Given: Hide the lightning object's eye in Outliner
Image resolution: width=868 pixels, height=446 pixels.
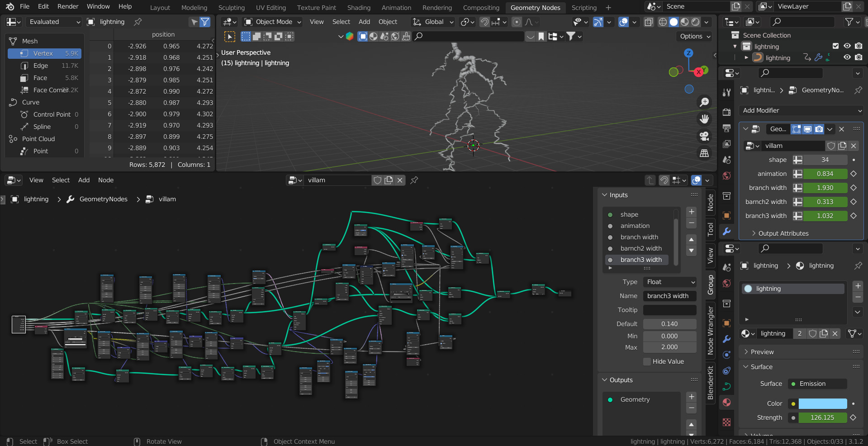Looking at the screenshot, I should pos(847,57).
